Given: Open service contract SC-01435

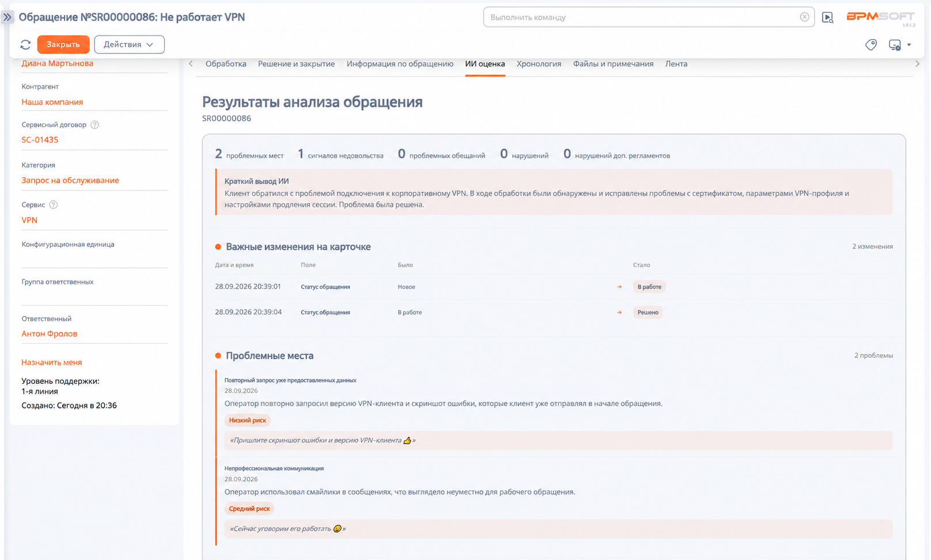Looking at the screenshot, I should [x=40, y=140].
